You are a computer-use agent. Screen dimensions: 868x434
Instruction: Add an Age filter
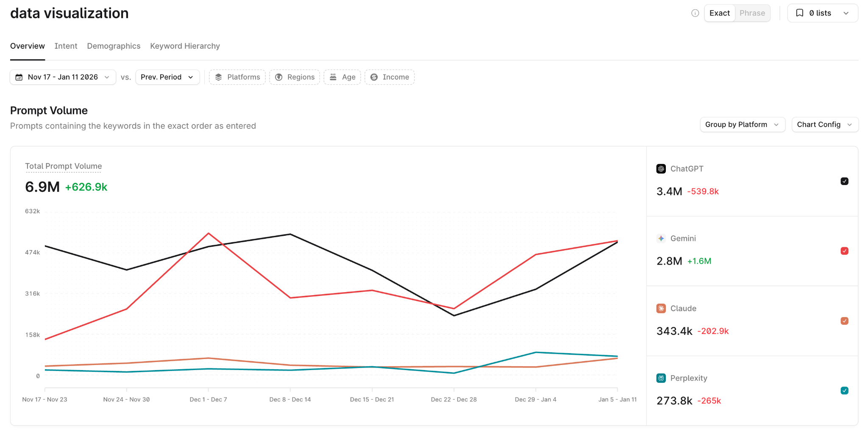coord(342,77)
